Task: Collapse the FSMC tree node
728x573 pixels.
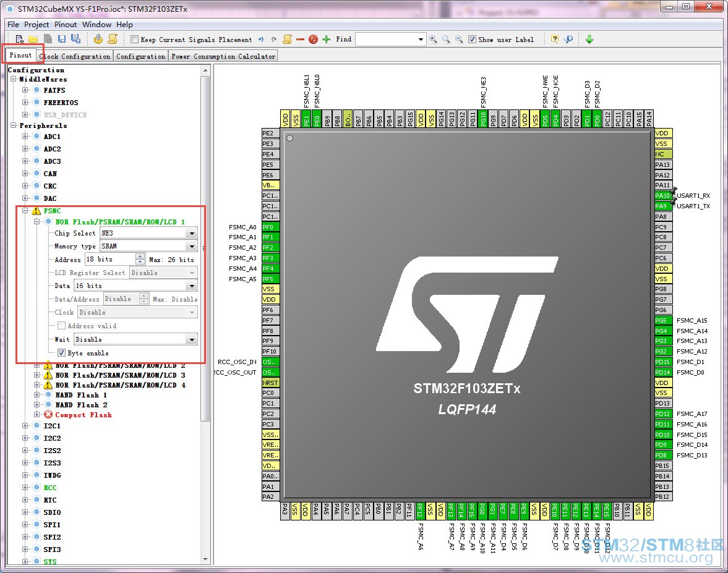Action: point(25,211)
